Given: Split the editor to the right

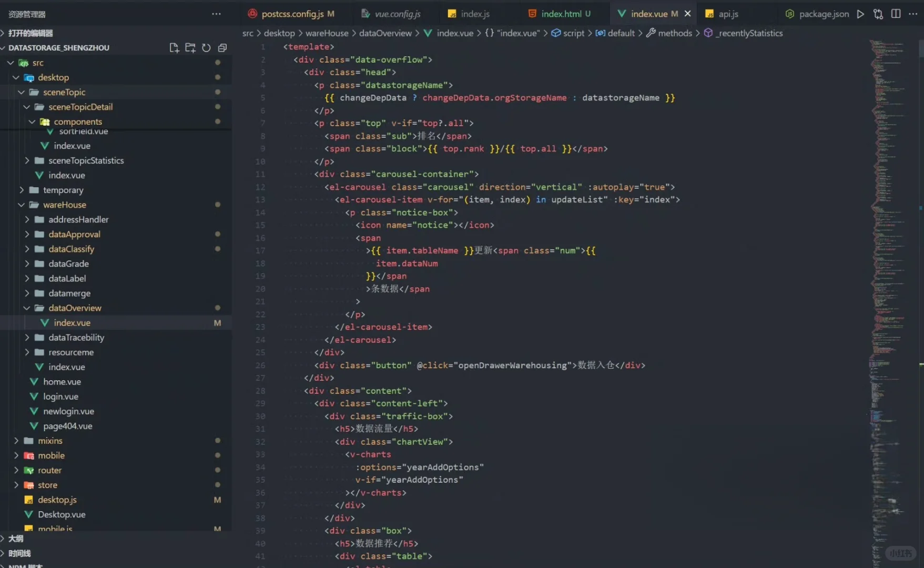Looking at the screenshot, I should click(896, 14).
